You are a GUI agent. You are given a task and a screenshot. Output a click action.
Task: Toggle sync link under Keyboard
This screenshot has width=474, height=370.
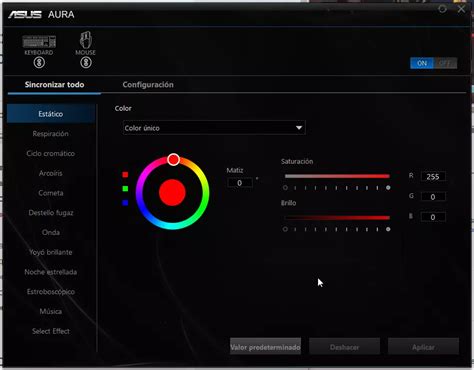(39, 62)
